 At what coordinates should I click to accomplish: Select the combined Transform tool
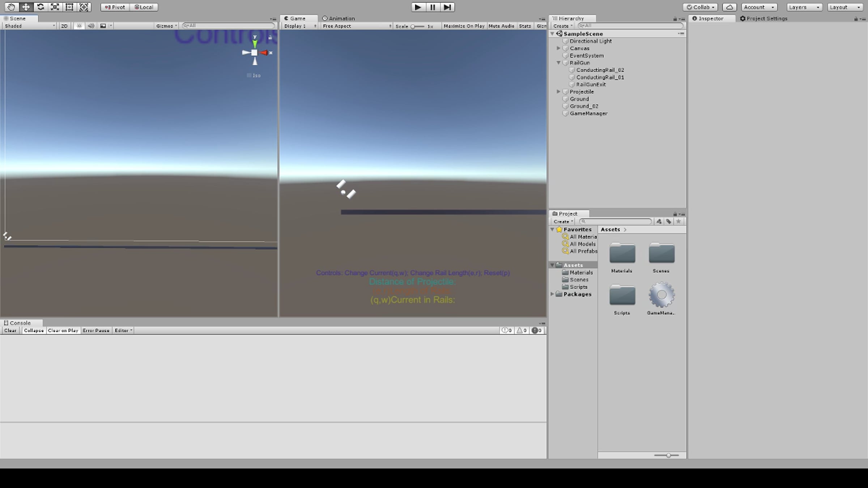(x=84, y=7)
